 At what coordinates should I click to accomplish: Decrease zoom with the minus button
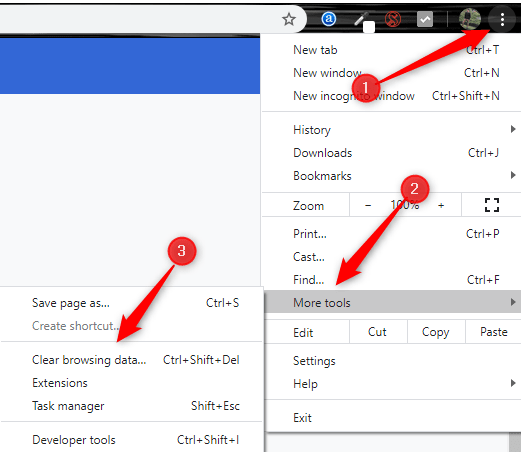[x=368, y=205]
